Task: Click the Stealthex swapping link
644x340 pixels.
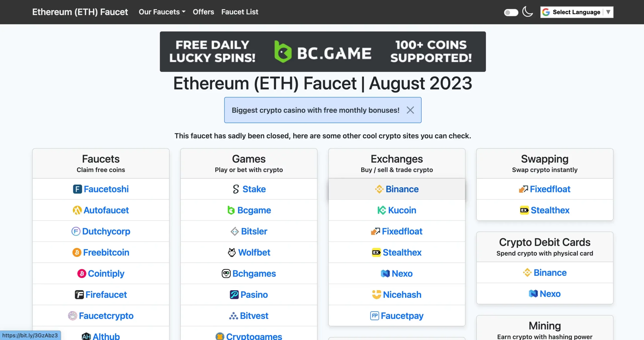Action: (x=544, y=210)
